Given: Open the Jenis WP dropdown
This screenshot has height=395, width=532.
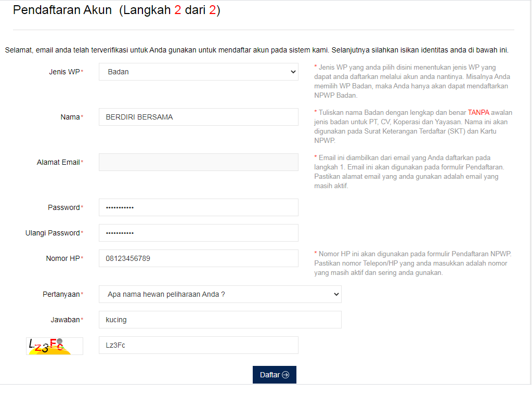Looking at the screenshot, I should tap(198, 71).
